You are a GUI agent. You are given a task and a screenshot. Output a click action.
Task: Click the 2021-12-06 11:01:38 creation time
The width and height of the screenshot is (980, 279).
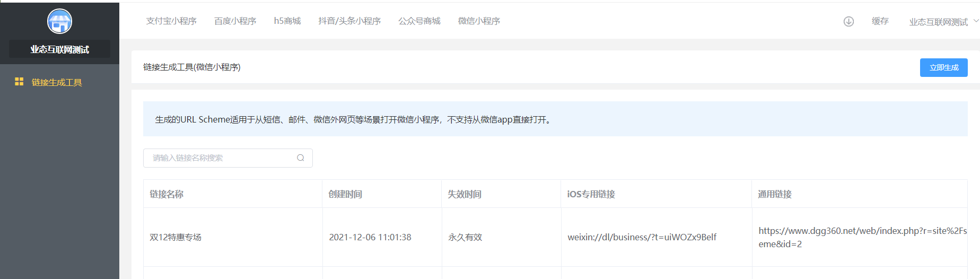point(370,237)
